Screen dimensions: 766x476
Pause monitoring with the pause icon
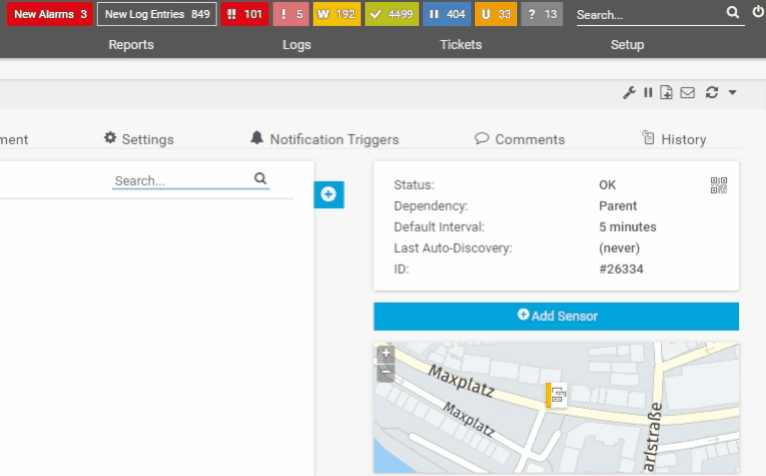point(648,93)
